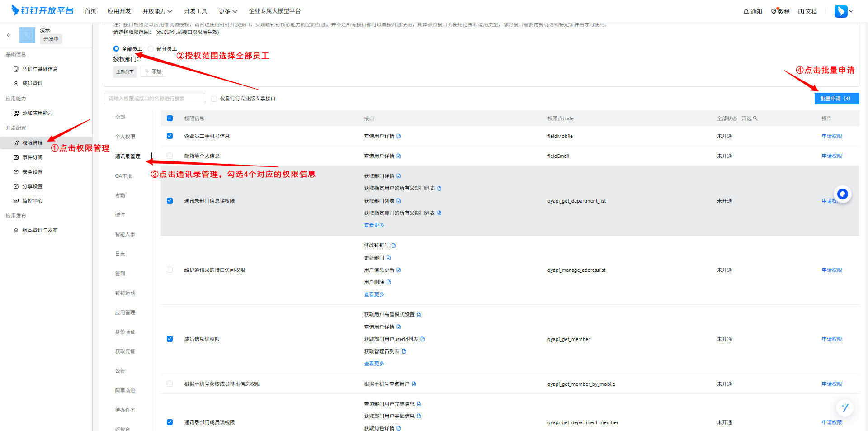Expand 查看更多 under 通讯录部门信息读权限
The width and height of the screenshot is (868, 431).
(374, 225)
